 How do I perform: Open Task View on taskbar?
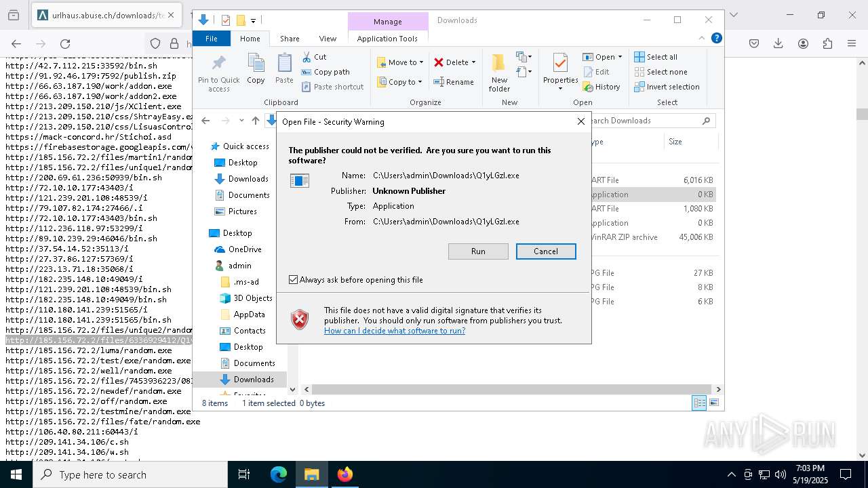click(244, 474)
